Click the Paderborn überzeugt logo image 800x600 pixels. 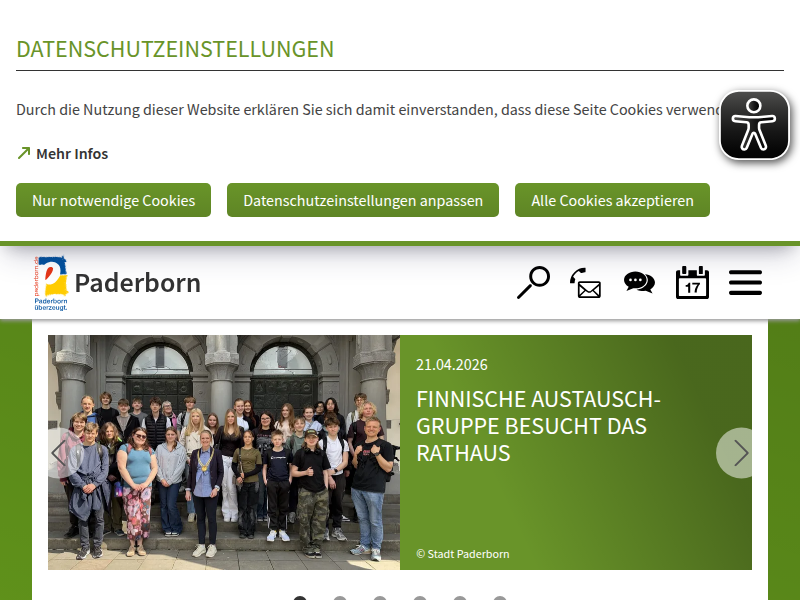51,283
